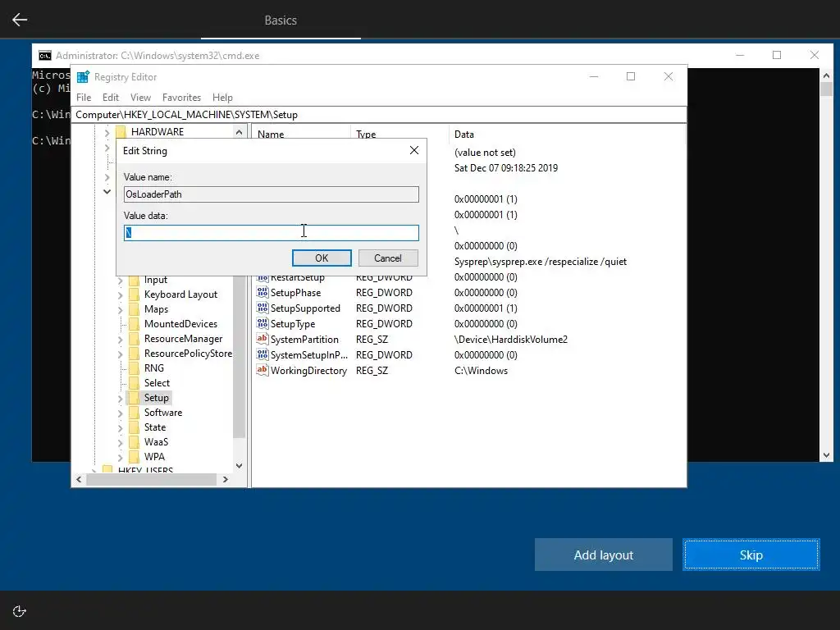
Task: Select the Keyboard Layout folder icon
Action: pos(134,294)
